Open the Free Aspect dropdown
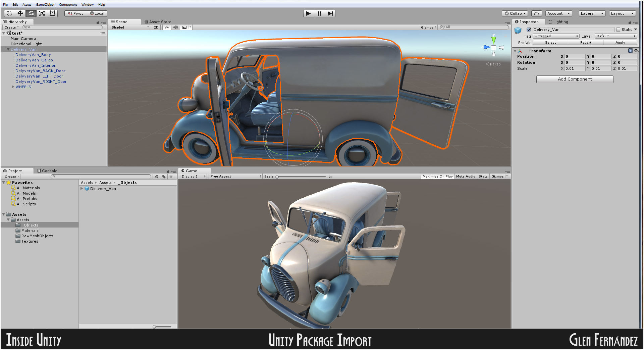The height and width of the screenshot is (350, 644). (x=236, y=177)
